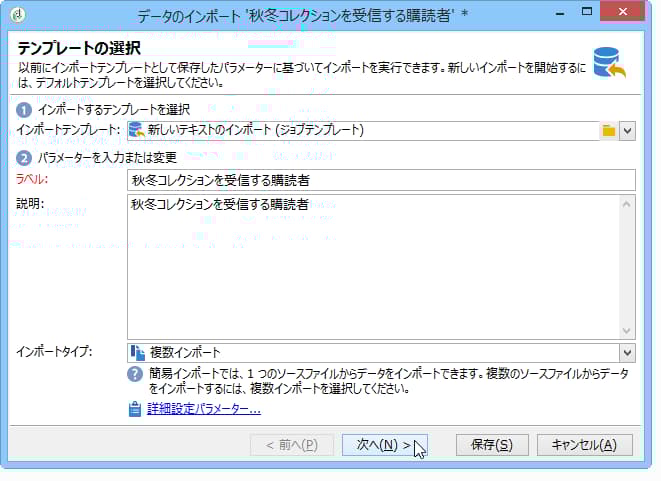The image size is (661, 481).
Task: Minimize the import dialog window
Action: (560, 13)
